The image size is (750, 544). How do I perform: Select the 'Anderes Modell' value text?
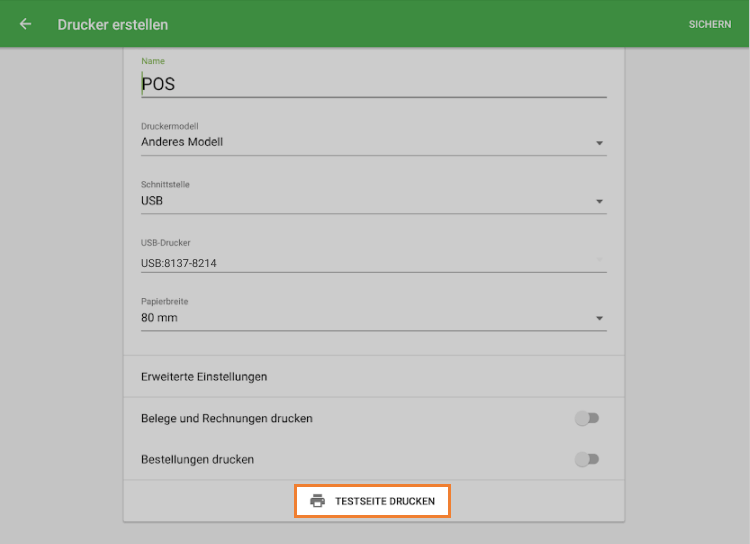182,142
